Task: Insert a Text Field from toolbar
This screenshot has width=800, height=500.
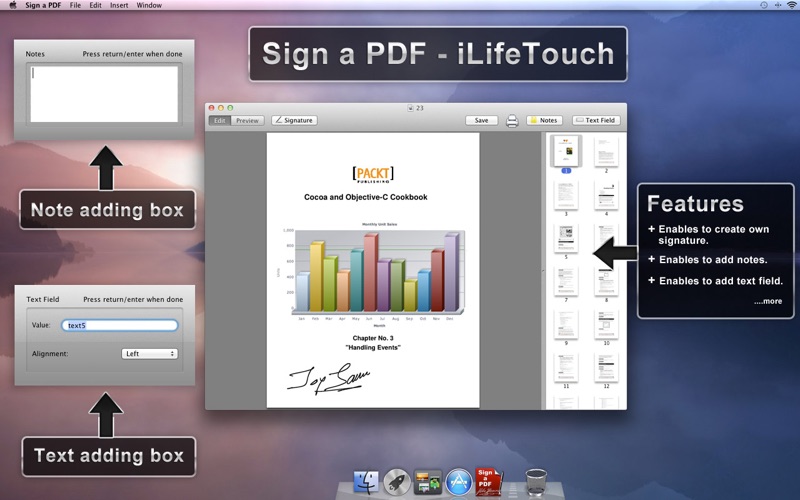Action: pos(595,120)
